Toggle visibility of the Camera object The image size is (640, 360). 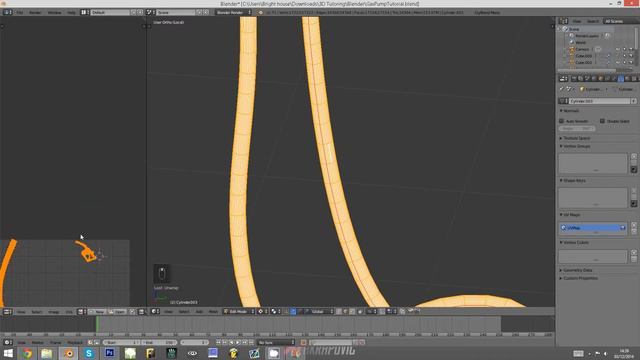pos(618,49)
